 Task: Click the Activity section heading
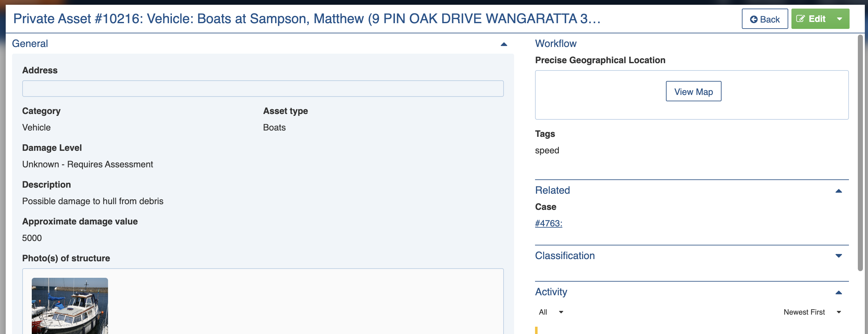pos(551,291)
